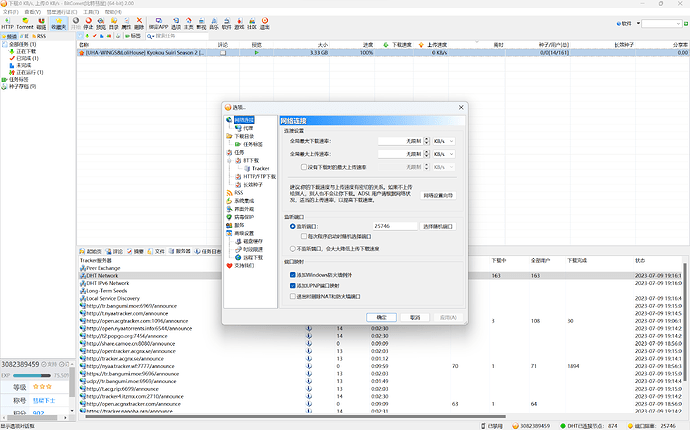This screenshot has width=690, height=430.
Task: Open the Help (帮助) menu
Action: click(x=113, y=12)
